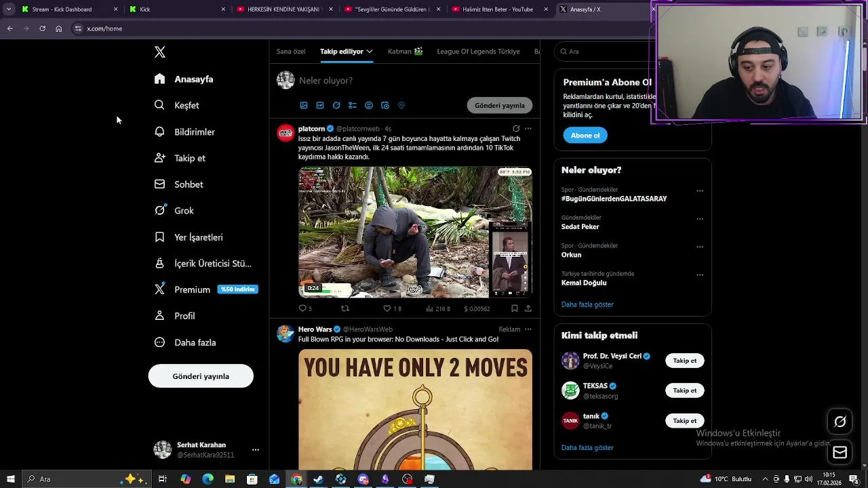Open floating Grok button bottom right
The height and width of the screenshot is (488, 868).
pos(840,422)
